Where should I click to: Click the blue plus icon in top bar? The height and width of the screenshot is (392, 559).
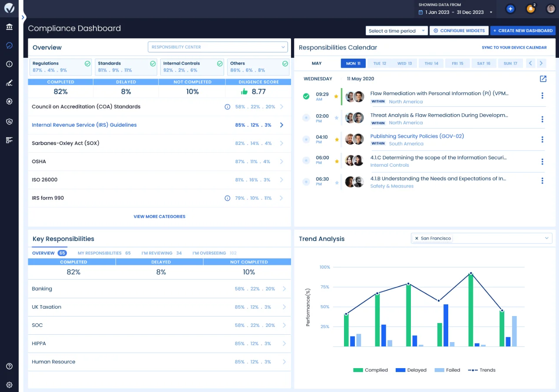(x=510, y=9)
